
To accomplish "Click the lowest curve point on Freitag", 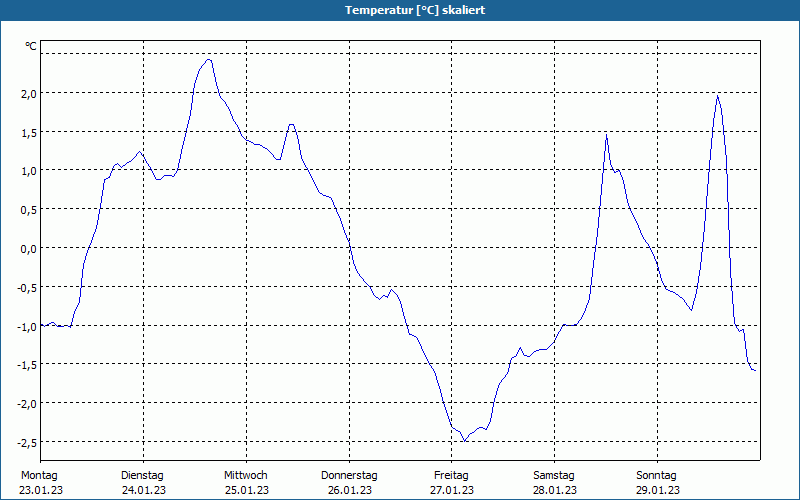I will pyautogui.click(x=464, y=440).
